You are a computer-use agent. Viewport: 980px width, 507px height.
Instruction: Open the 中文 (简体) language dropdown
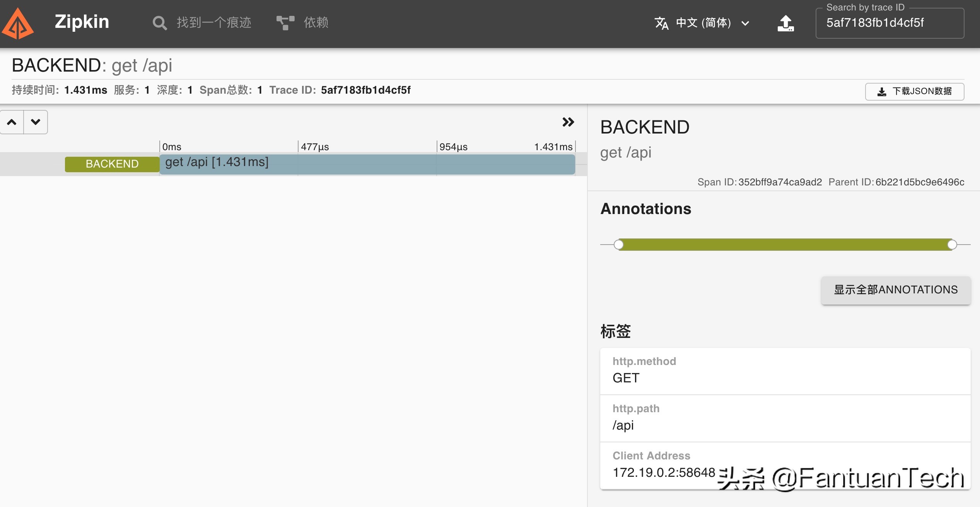(702, 23)
